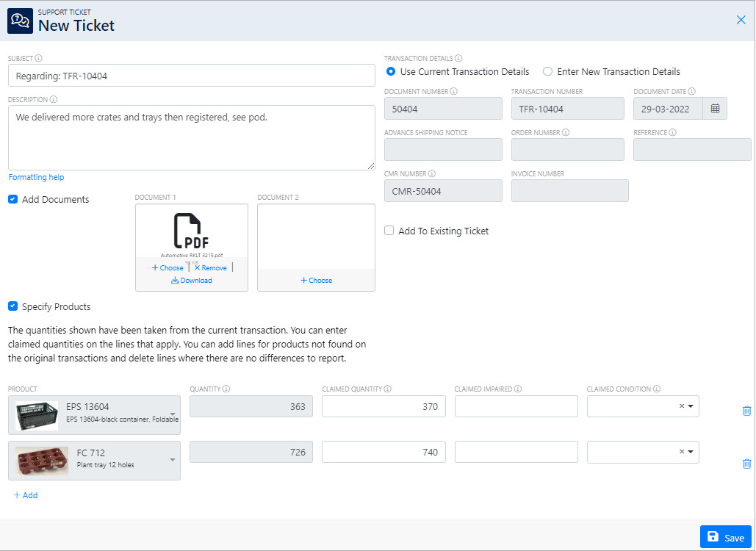Screen dimensions: 756x551
Task: Enable Add To Existing Ticket checkbox
Action: coord(389,231)
